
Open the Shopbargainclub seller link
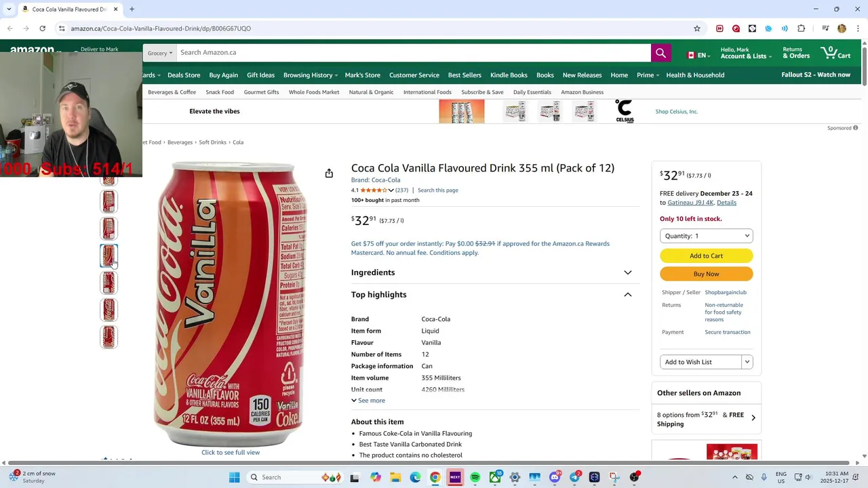click(726, 292)
